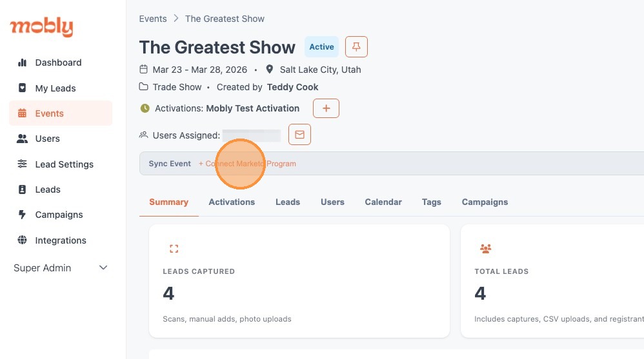Select the Leads tab
This screenshot has width=644, height=359.
[x=288, y=202]
